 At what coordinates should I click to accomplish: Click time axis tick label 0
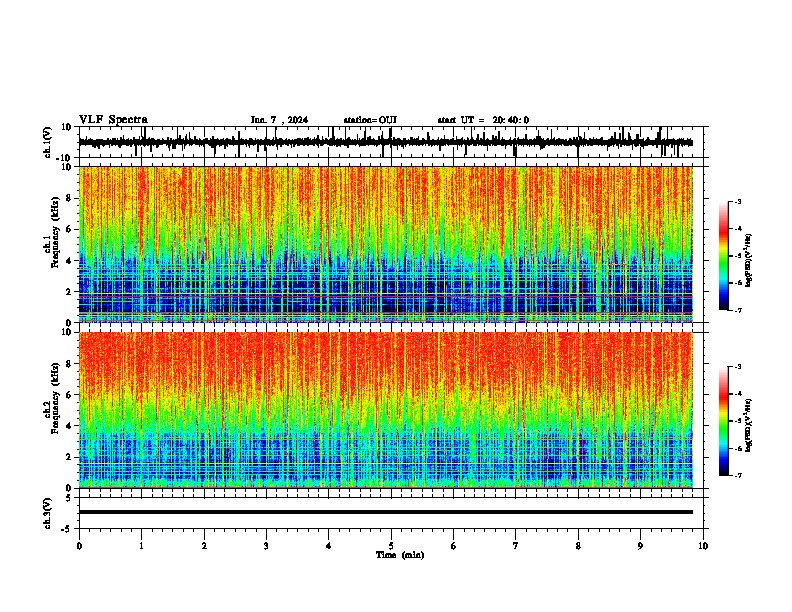pos(79,546)
